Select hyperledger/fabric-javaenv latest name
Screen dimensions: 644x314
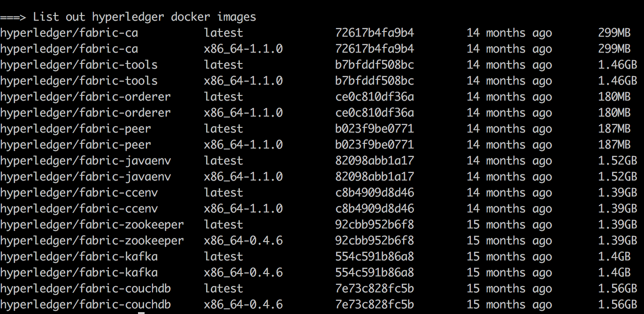pyautogui.click(x=85, y=161)
